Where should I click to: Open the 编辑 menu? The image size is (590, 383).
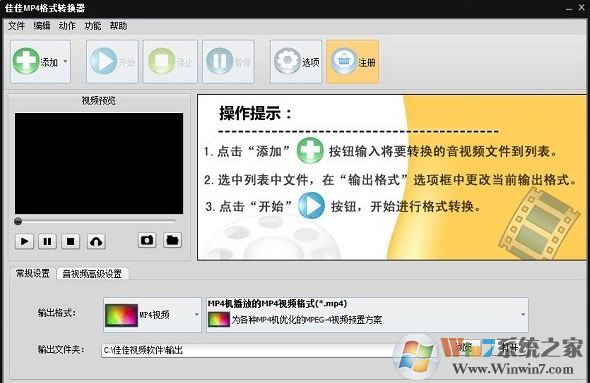coord(42,26)
